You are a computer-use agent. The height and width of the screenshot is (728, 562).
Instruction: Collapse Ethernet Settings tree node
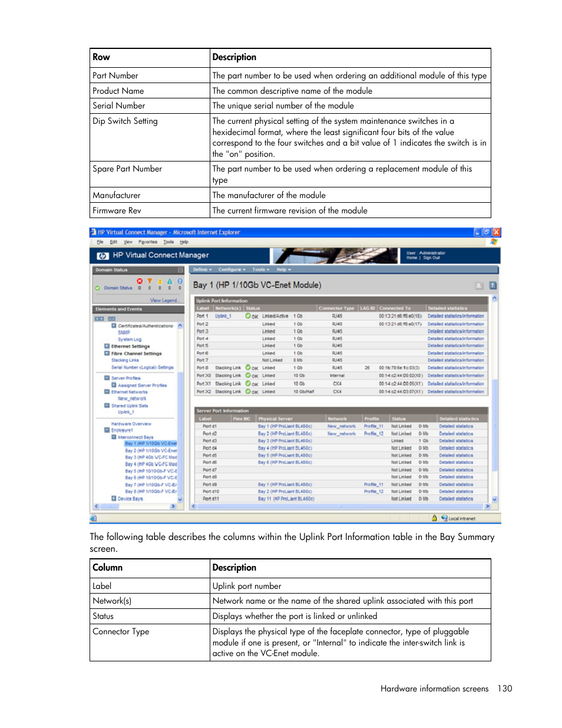(x=107, y=346)
